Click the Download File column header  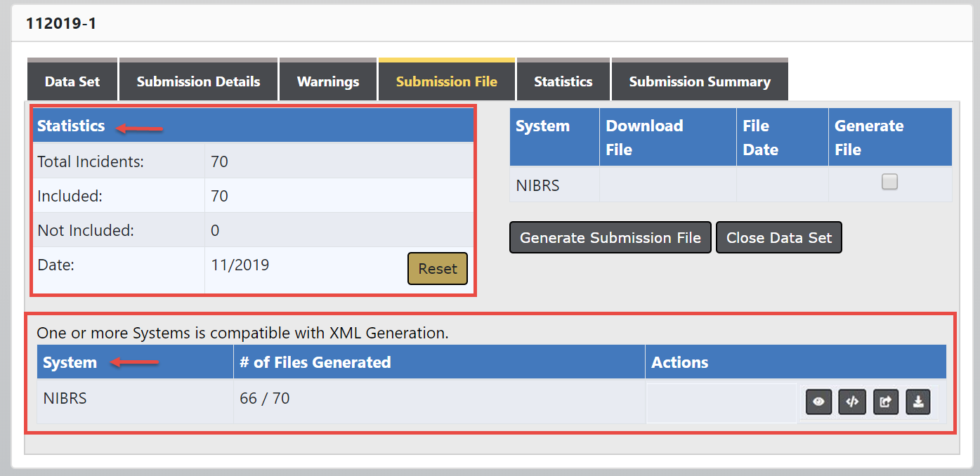click(644, 137)
